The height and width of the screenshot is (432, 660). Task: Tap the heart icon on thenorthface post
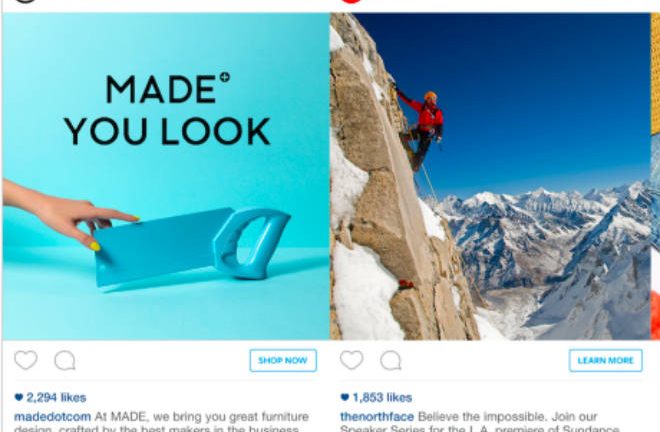(351, 360)
